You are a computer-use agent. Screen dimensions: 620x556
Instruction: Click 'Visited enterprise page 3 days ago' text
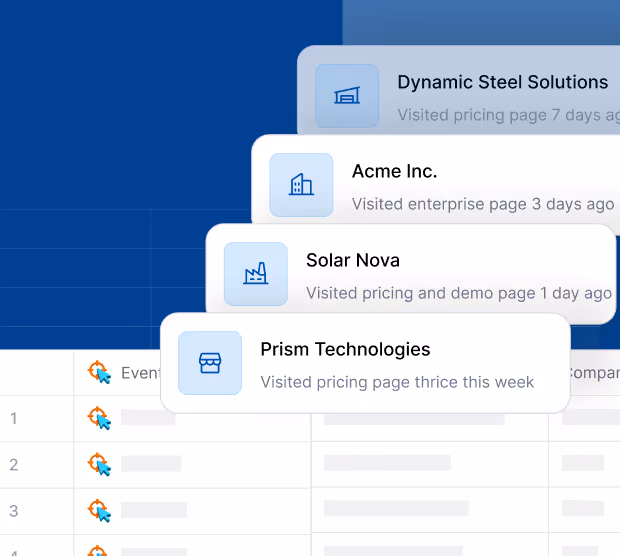(x=483, y=204)
